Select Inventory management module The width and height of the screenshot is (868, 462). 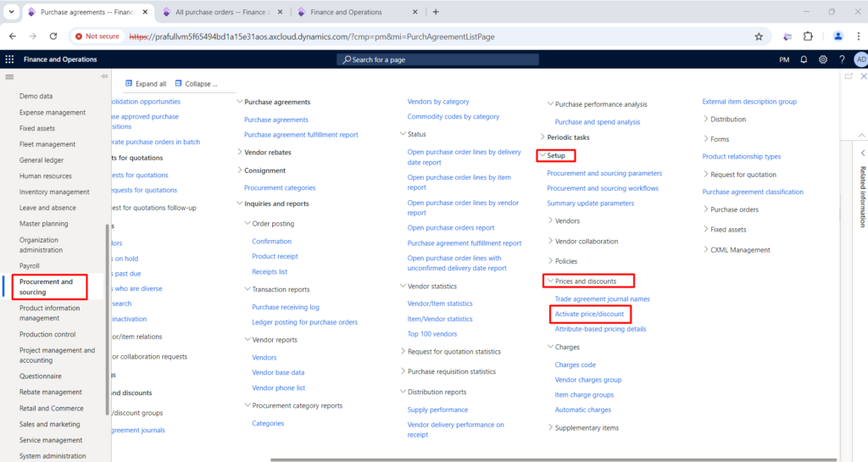54,192
